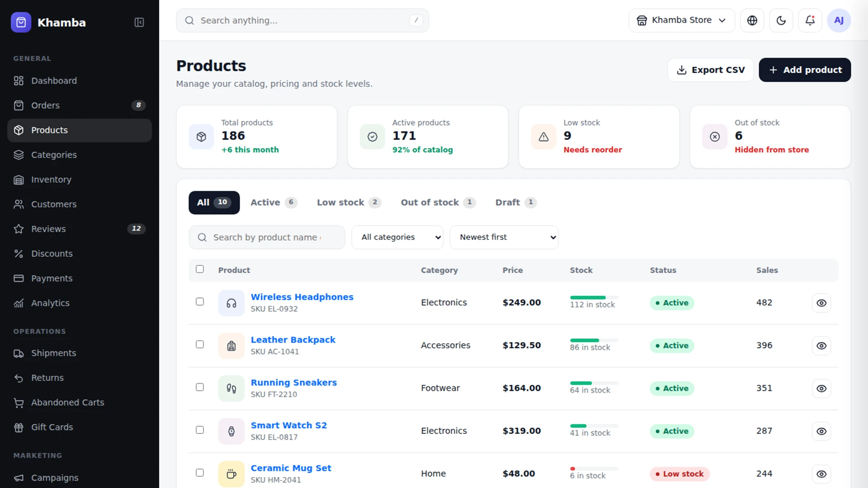Open the Leather Backpack product link
868x488 pixels.
coord(293,340)
